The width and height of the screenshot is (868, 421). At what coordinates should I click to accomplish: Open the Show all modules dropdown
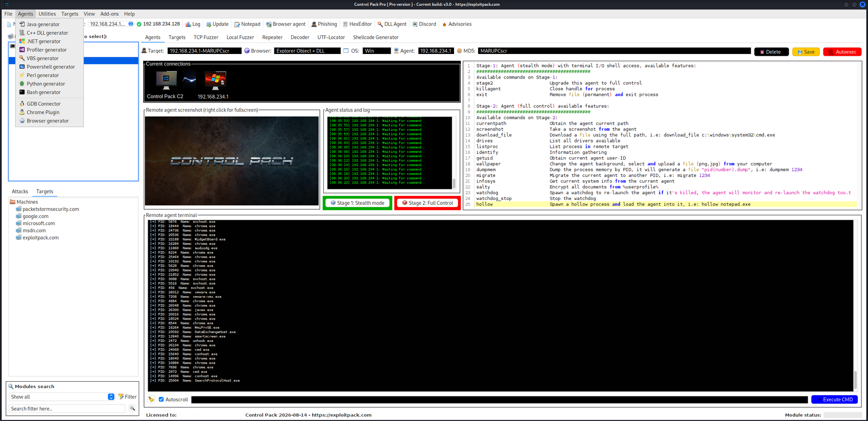(111, 397)
